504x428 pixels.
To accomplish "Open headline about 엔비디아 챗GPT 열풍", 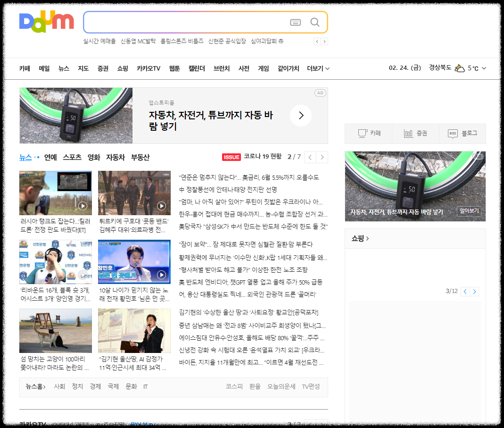I will (251, 282).
